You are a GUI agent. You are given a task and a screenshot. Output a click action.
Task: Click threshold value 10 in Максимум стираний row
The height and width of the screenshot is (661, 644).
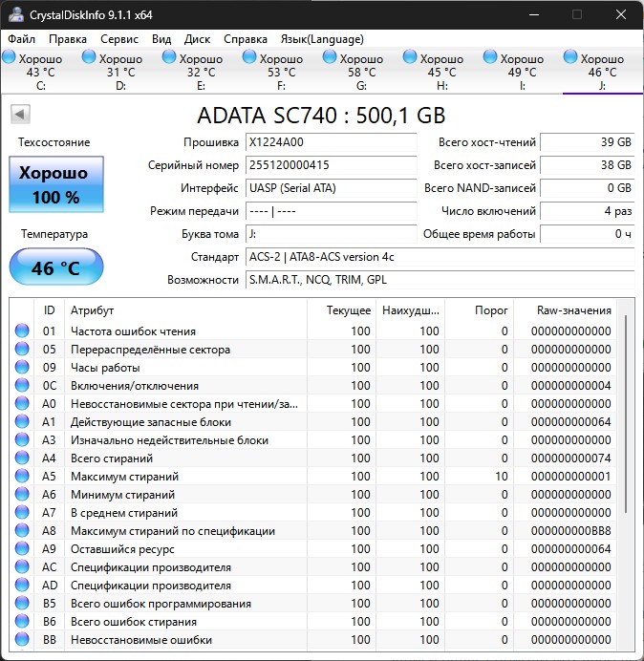point(502,476)
